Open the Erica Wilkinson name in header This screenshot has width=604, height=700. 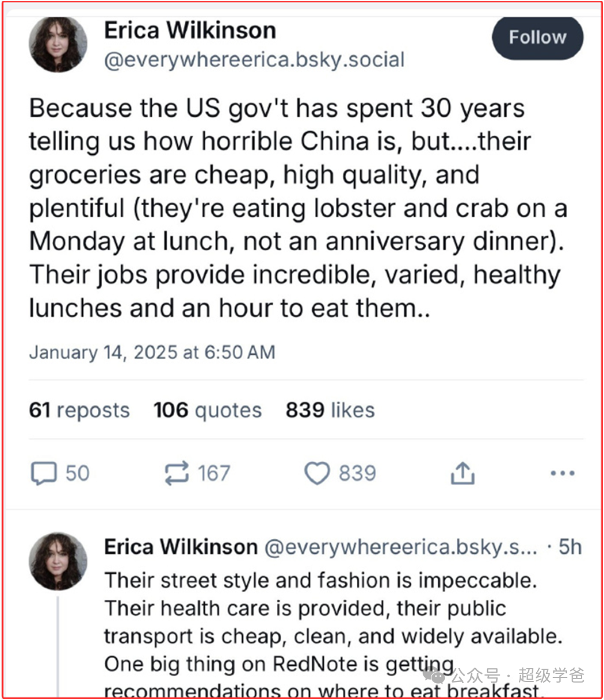pyautogui.click(x=190, y=30)
